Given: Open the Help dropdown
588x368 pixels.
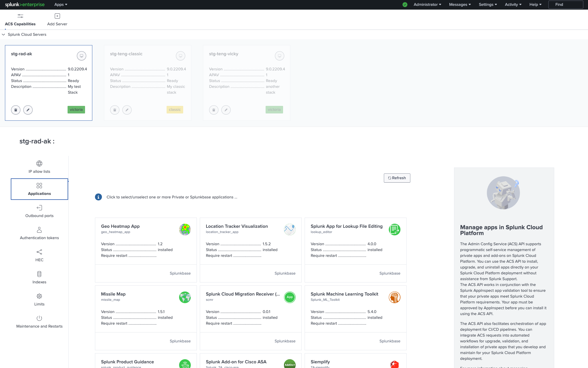Looking at the screenshot, I should click(535, 4).
